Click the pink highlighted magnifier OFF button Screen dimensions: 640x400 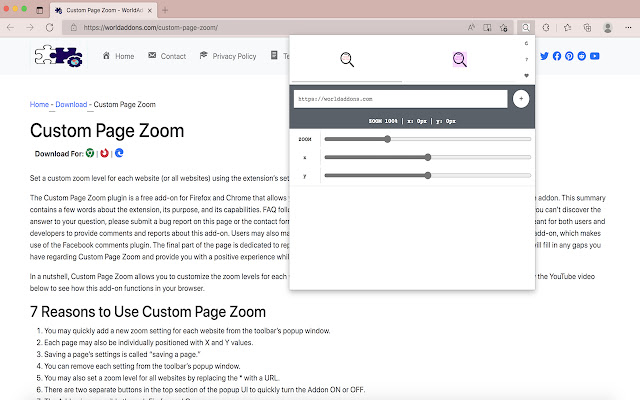(460, 60)
